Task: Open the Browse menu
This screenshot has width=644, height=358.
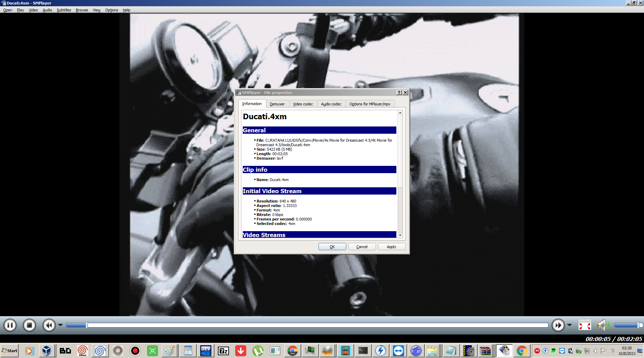Action: [82, 10]
